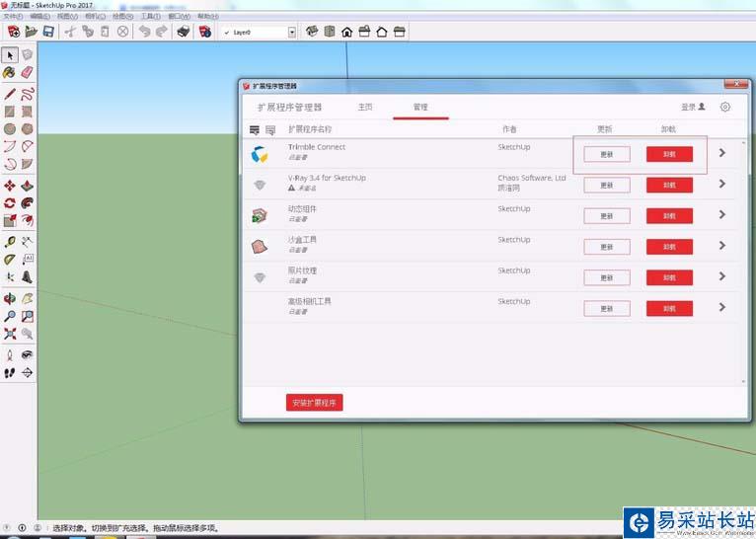Select the Scale tool

point(10,220)
